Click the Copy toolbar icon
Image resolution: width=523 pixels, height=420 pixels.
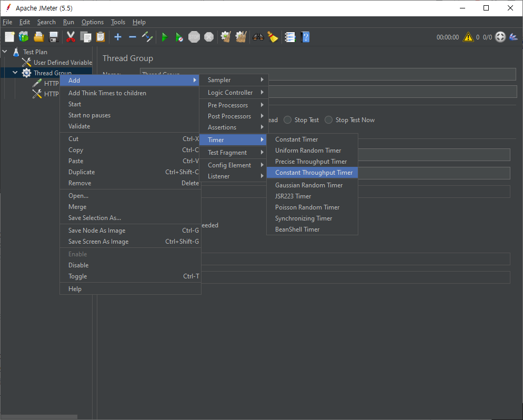tap(86, 37)
